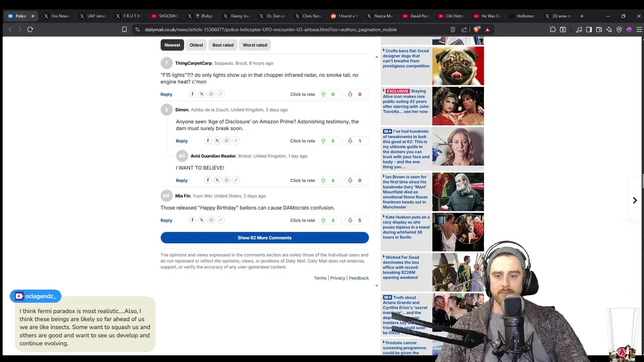644x362 pixels.
Task: Reply to Mia Fin's comment
Action: (166, 220)
